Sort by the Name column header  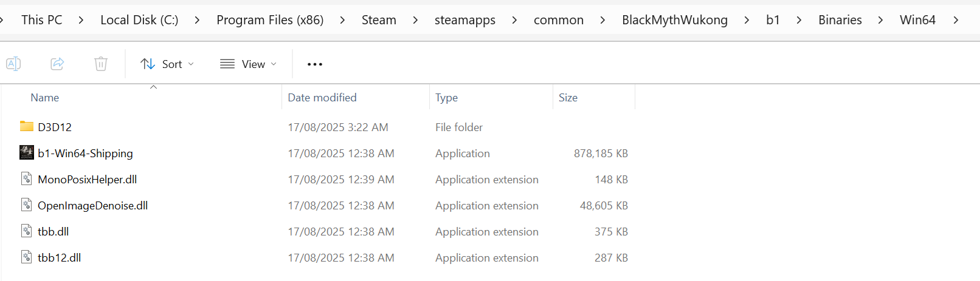tap(45, 98)
